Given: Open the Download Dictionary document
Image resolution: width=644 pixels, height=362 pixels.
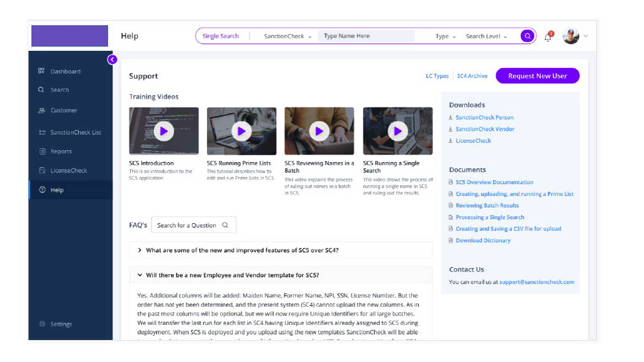Looking at the screenshot, I should tap(484, 241).
